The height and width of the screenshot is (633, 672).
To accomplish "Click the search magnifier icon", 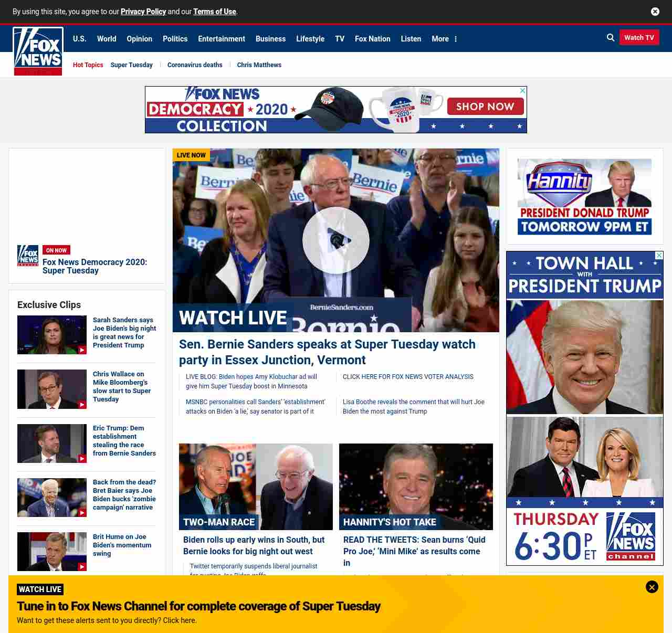I will [611, 38].
